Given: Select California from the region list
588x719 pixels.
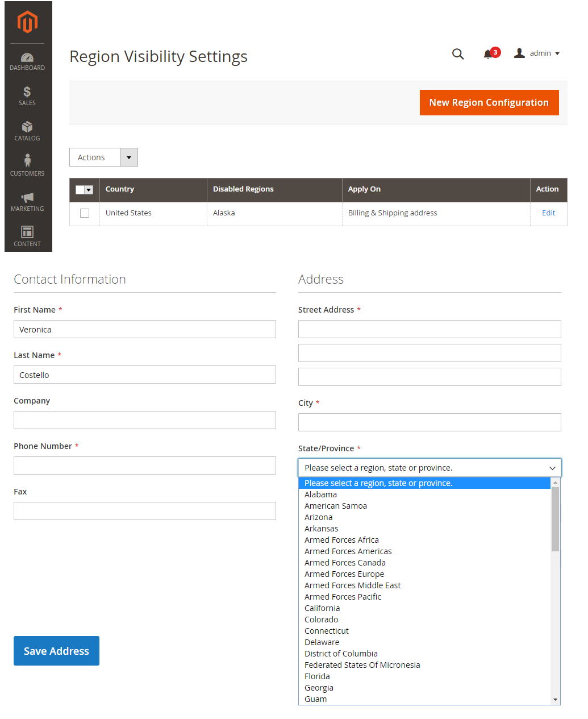Looking at the screenshot, I should pos(322,608).
